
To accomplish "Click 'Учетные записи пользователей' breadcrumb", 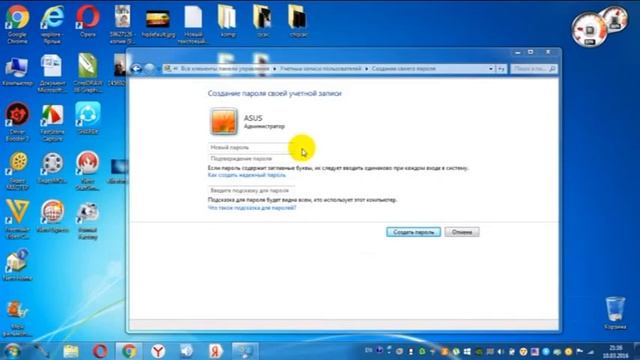I will (320, 69).
